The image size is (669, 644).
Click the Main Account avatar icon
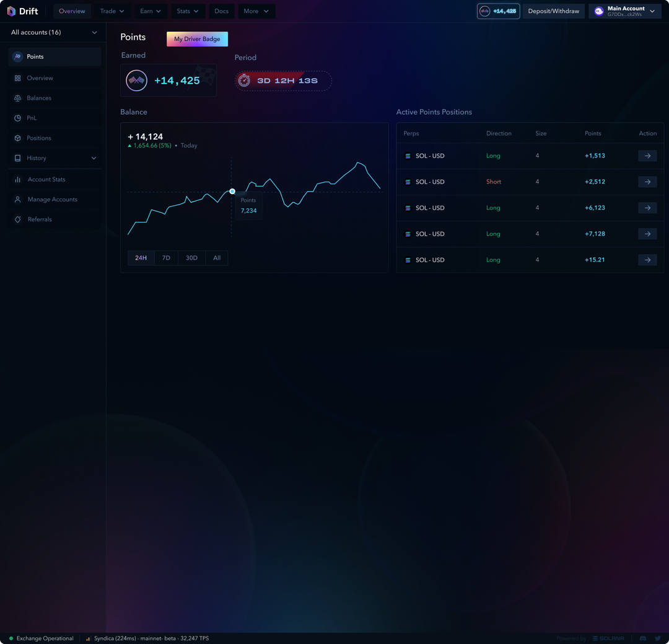(599, 11)
